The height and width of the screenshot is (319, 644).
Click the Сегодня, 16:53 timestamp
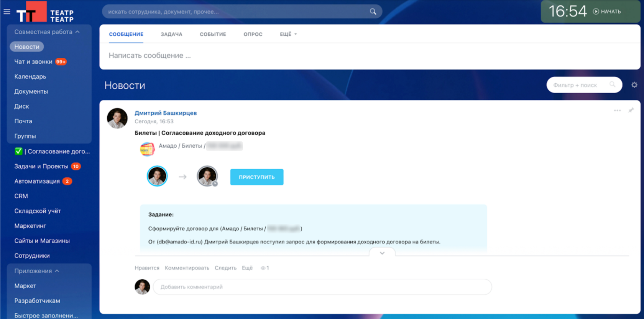coord(154,121)
